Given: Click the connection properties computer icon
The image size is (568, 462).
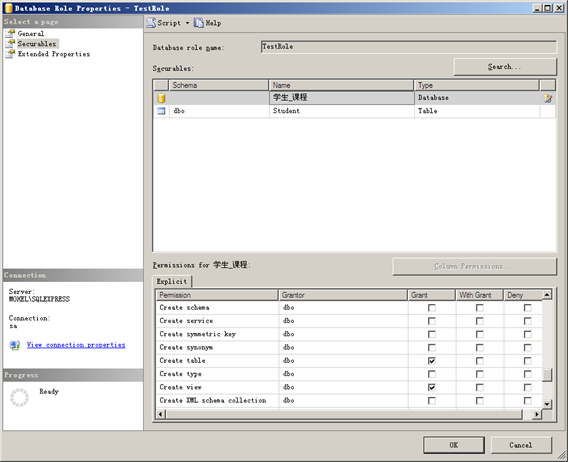Looking at the screenshot, I should point(15,345).
